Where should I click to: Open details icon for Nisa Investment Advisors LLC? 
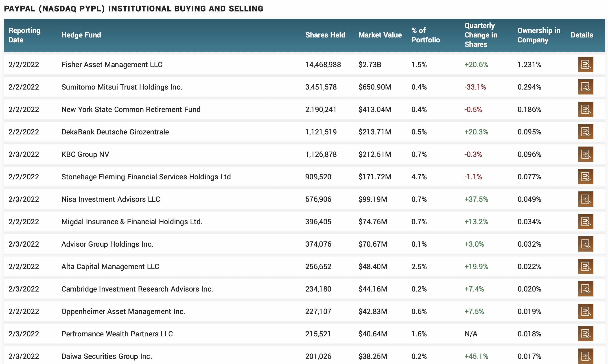(x=585, y=199)
